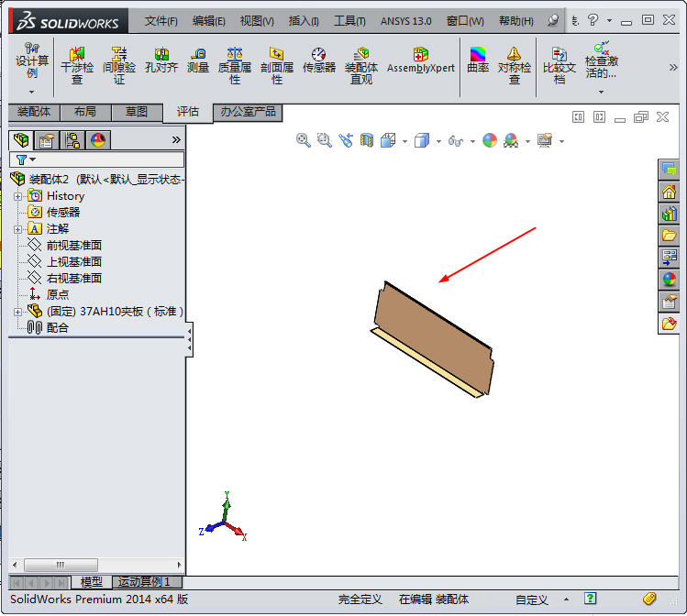This screenshot has height=616, width=687.
Task: Open the 工具(T) menu
Action: tap(349, 21)
